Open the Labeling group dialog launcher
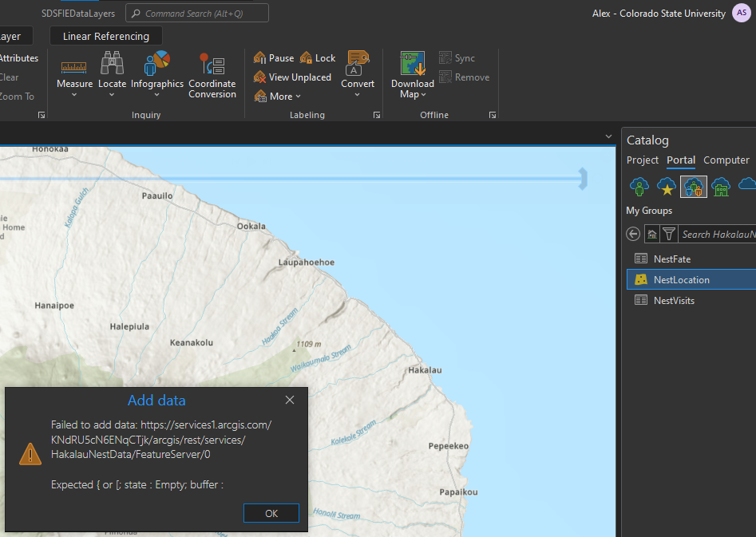Image resolution: width=756 pixels, height=537 pixels. (x=377, y=115)
